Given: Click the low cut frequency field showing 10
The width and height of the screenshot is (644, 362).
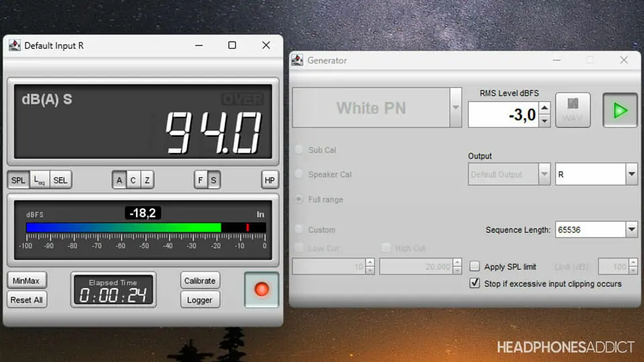Looking at the screenshot, I should [329, 267].
